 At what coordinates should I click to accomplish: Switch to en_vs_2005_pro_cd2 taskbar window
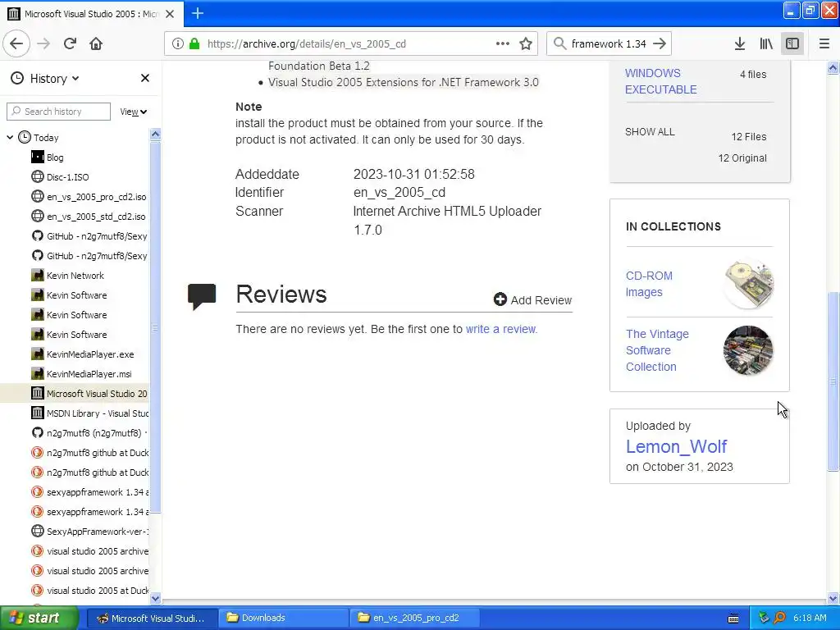[x=414, y=619]
